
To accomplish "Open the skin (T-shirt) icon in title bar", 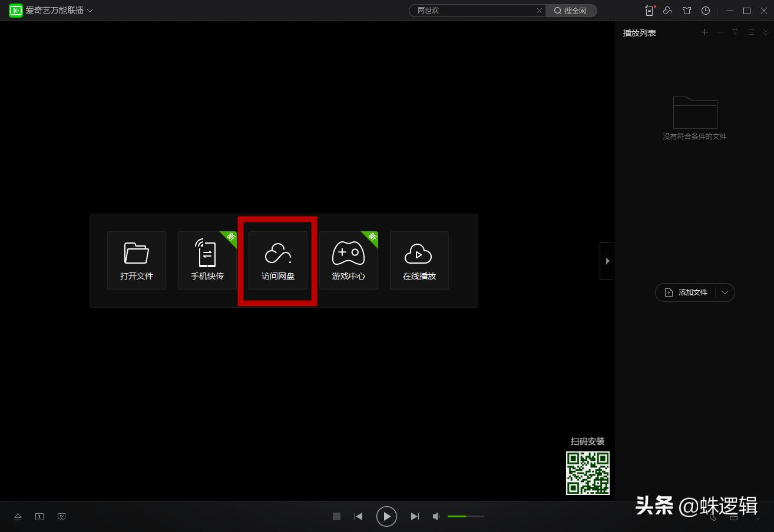I will pyautogui.click(x=687, y=11).
